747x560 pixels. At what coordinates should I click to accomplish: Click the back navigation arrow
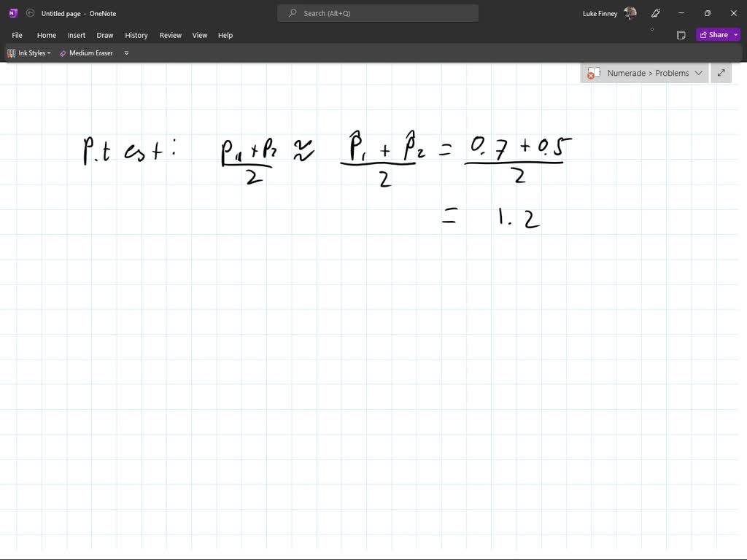click(x=30, y=12)
